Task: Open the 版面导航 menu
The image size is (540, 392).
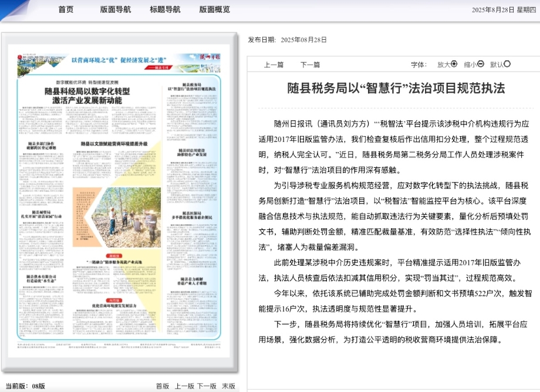Action: click(x=116, y=9)
